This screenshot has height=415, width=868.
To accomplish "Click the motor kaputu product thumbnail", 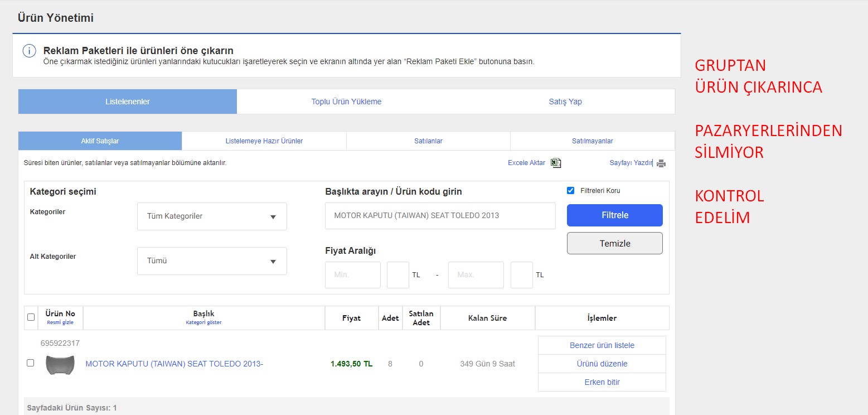I will (x=60, y=364).
